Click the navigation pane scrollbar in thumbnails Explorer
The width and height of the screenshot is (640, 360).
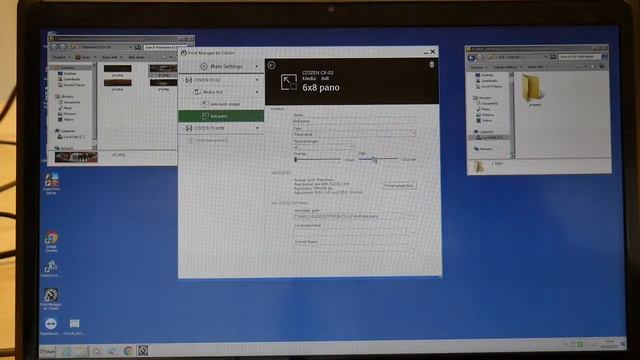click(x=95, y=106)
